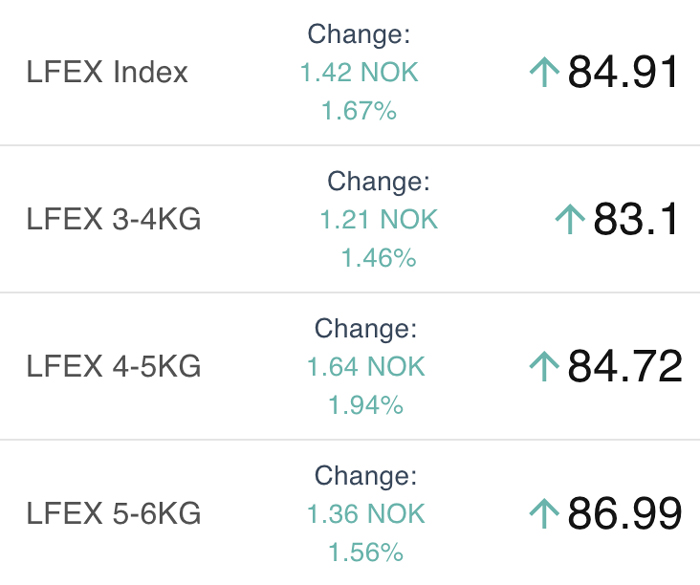This screenshot has height=585, width=700.
Task: Click the 84.91 index price
Action: point(623,72)
